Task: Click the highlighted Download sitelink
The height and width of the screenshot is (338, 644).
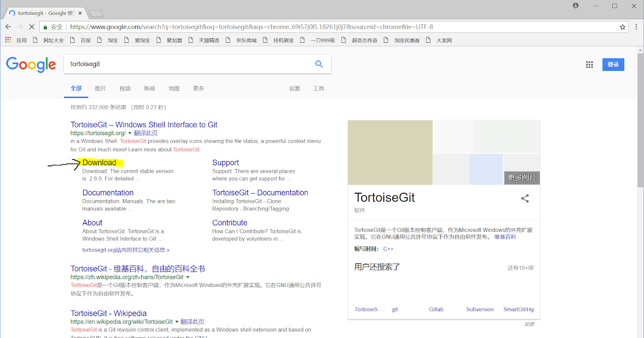Action: pyautogui.click(x=99, y=163)
